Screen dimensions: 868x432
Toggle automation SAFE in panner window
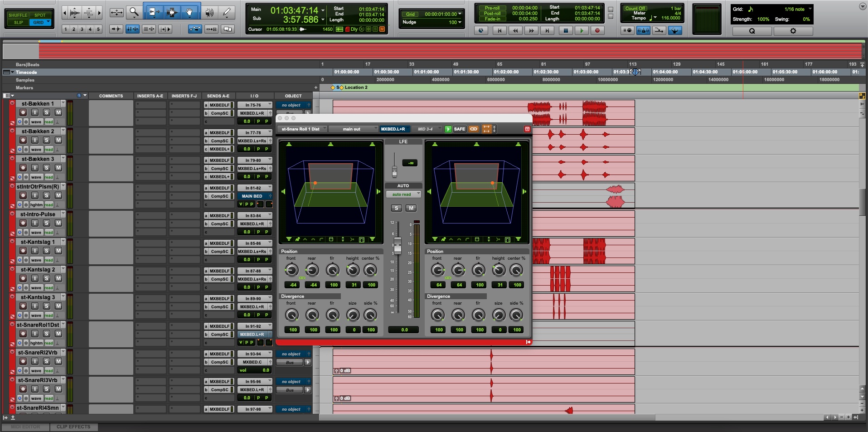point(460,129)
